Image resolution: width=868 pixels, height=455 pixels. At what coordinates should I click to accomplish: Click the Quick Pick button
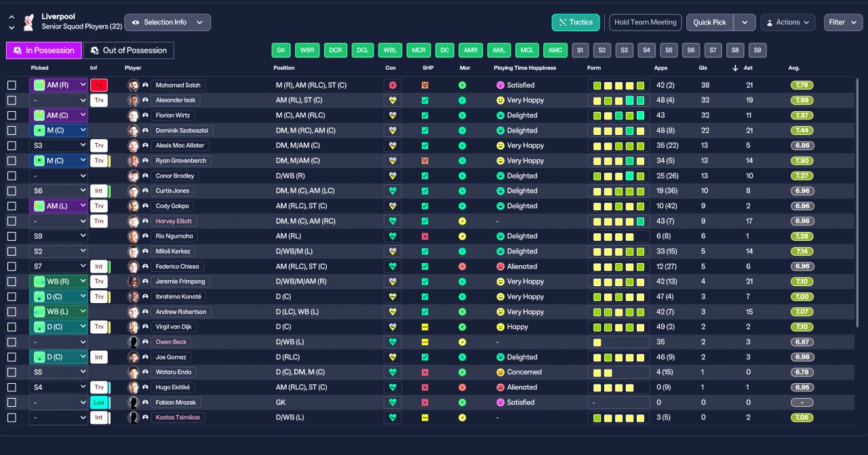coord(710,22)
